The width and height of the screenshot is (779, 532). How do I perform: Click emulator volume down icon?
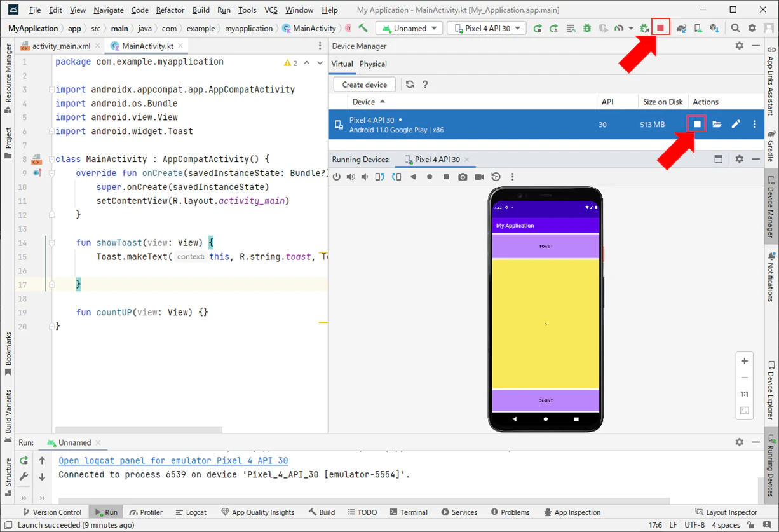click(x=365, y=177)
